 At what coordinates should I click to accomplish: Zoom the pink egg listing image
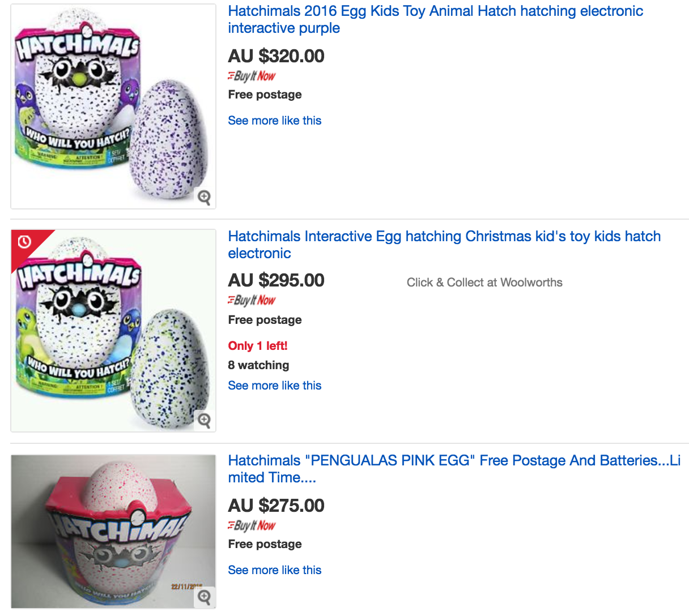204,597
